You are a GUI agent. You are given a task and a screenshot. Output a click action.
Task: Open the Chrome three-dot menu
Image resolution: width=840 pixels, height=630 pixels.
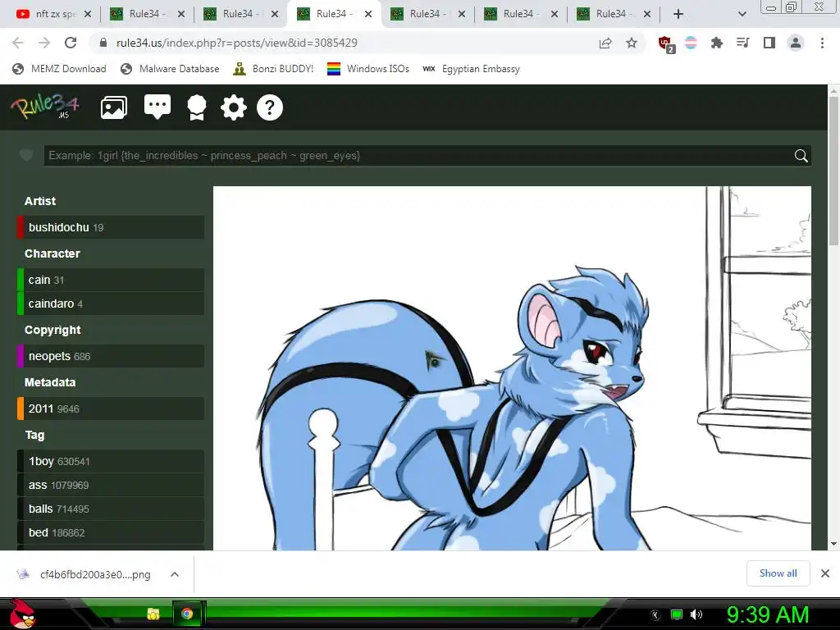click(822, 43)
